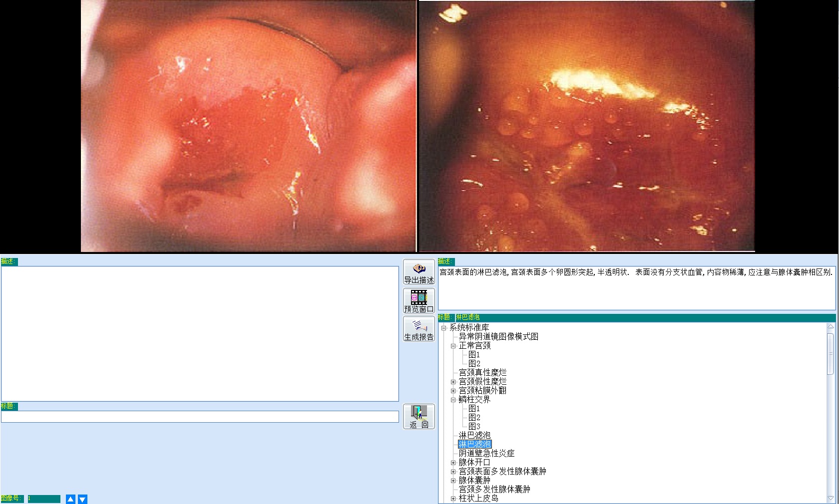Click the 导出描述 export description button
Screen dimensions: 840x504
pyautogui.click(x=419, y=272)
